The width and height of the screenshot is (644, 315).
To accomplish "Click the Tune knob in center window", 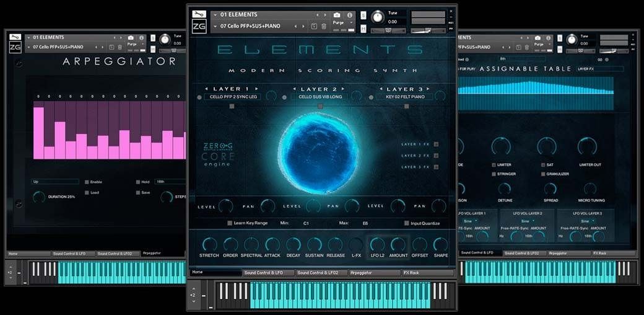I will tap(378, 18).
